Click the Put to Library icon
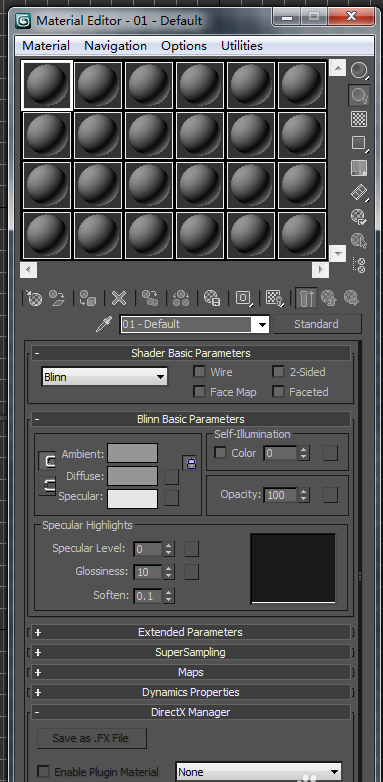Image resolution: width=383 pixels, height=782 pixels. click(212, 298)
